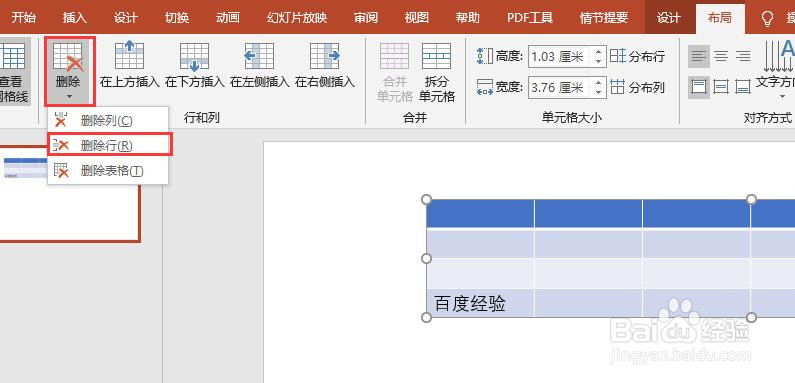
Task: Switch to the 视图 tab
Action: (417, 17)
